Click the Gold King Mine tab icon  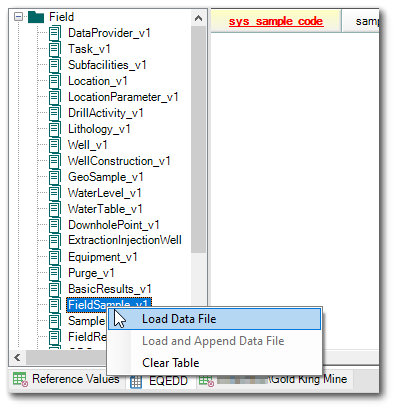pyautogui.click(x=206, y=380)
